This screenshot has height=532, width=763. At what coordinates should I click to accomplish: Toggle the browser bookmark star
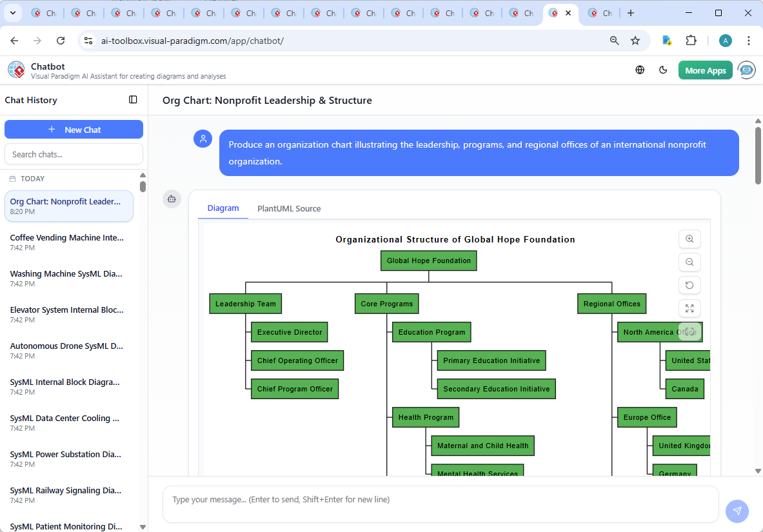(635, 40)
